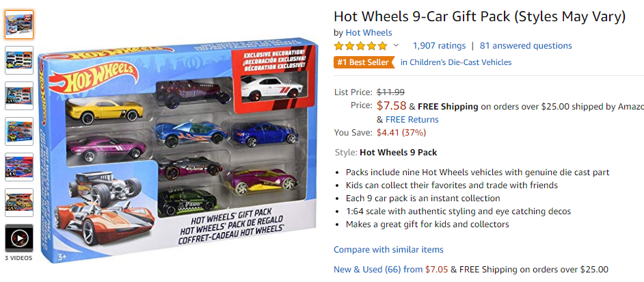Click Compare with similar items
Image resolution: width=644 pixels, height=282 pixels.
tap(388, 250)
